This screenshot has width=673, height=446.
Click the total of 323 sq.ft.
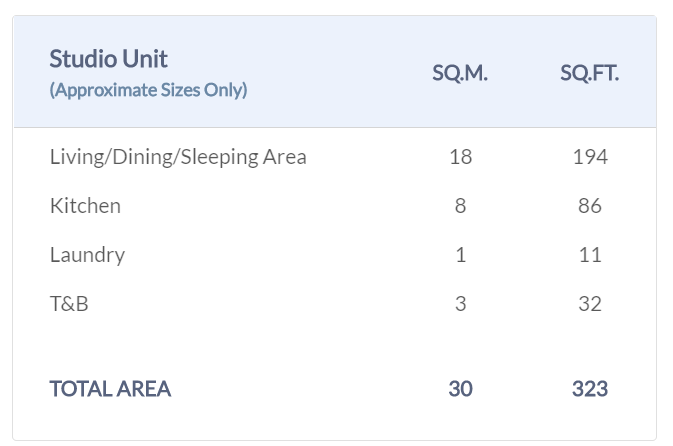point(589,389)
